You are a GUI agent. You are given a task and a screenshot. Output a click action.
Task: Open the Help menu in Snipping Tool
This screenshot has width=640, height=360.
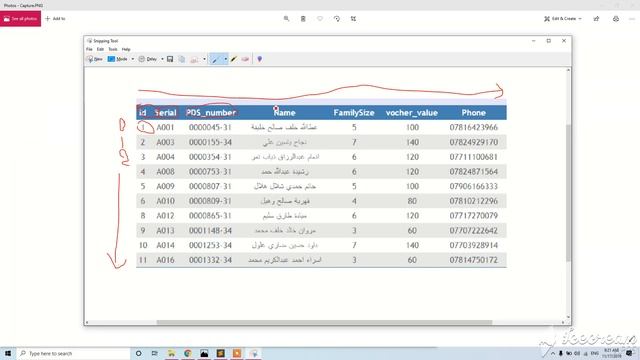pyautogui.click(x=126, y=49)
